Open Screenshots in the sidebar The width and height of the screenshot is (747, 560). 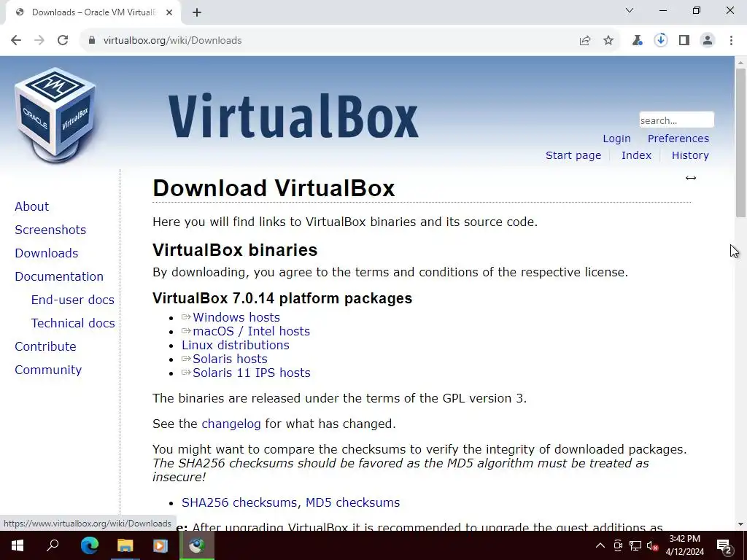point(50,230)
